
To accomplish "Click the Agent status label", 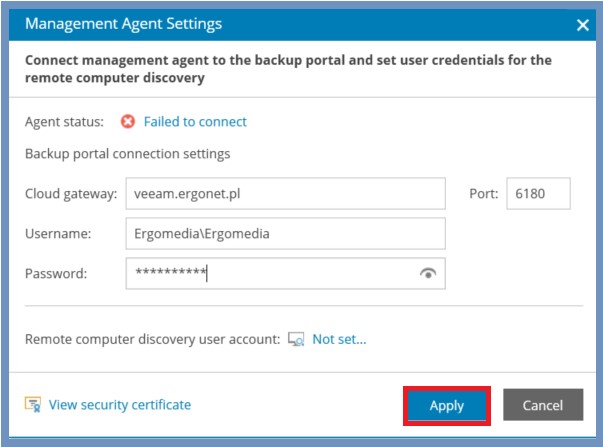I will coord(64,122).
